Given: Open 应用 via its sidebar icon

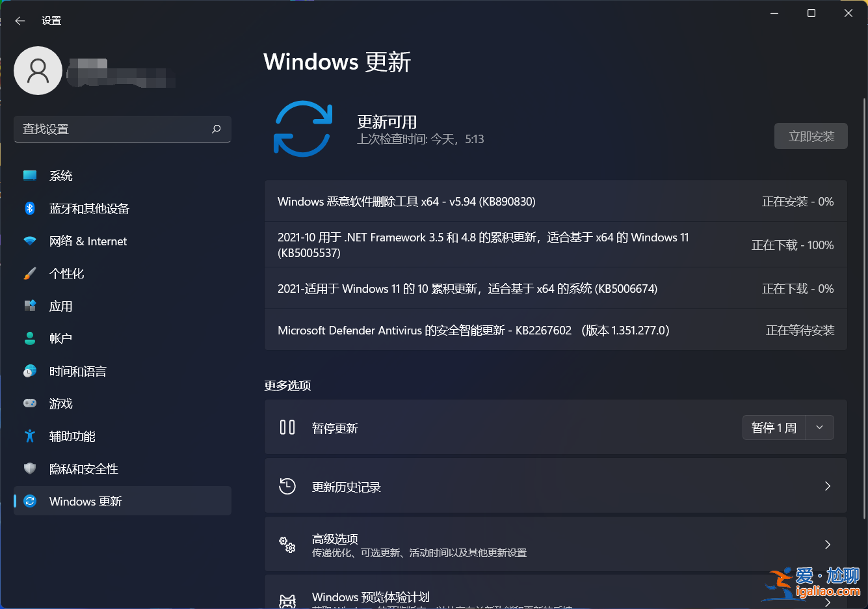Looking at the screenshot, I should pyautogui.click(x=29, y=306).
